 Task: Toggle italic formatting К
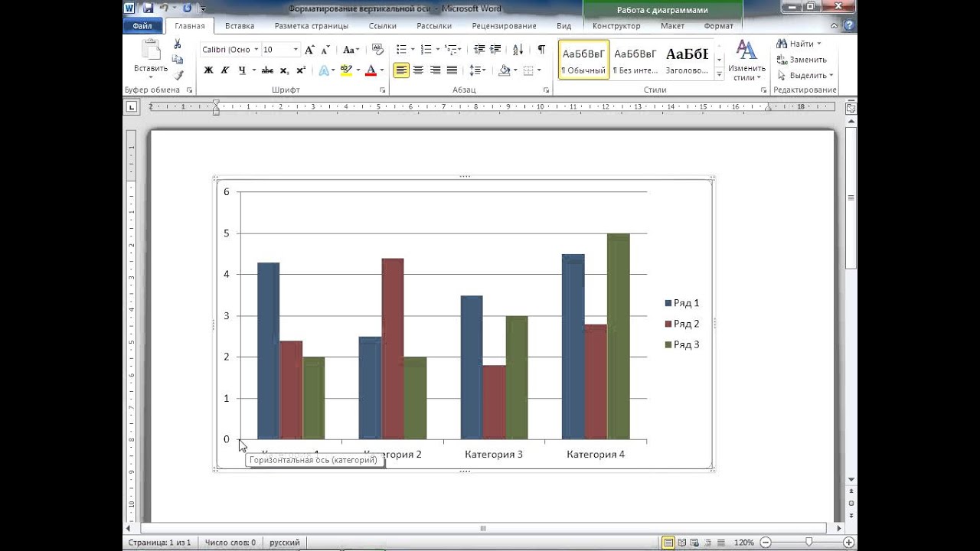225,70
